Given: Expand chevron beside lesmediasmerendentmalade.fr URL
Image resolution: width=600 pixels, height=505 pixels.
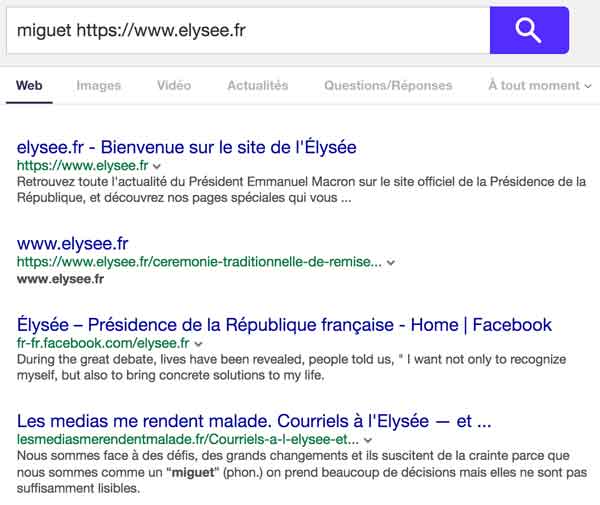Looking at the screenshot, I should (x=368, y=440).
